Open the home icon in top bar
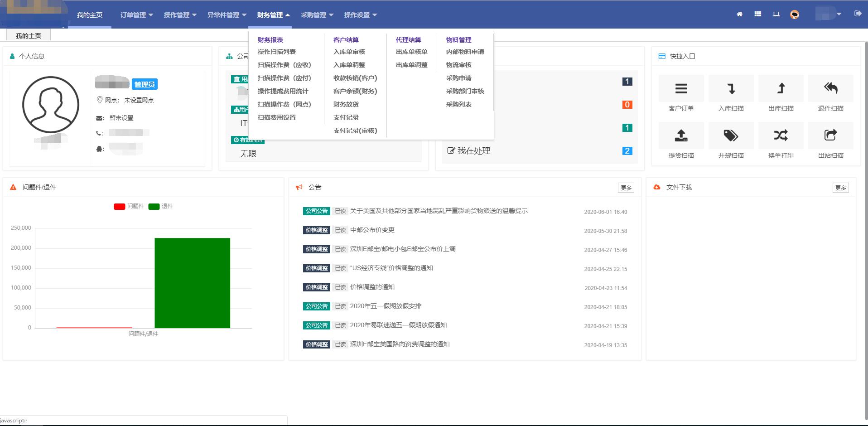Viewport: 868px width, 426px height. pos(740,14)
